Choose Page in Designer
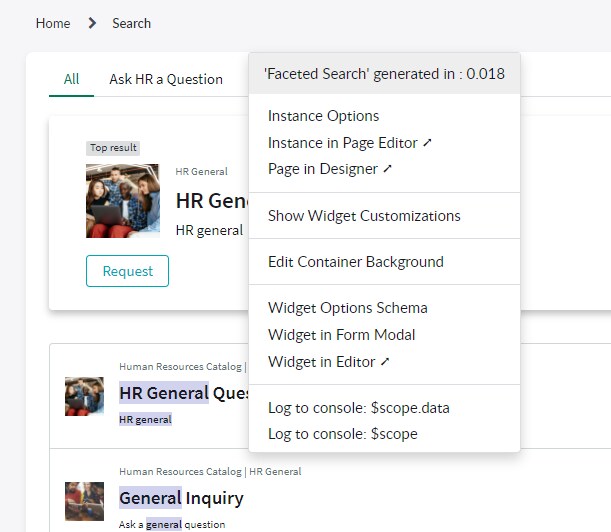This screenshot has width=611, height=532. click(329, 169)
